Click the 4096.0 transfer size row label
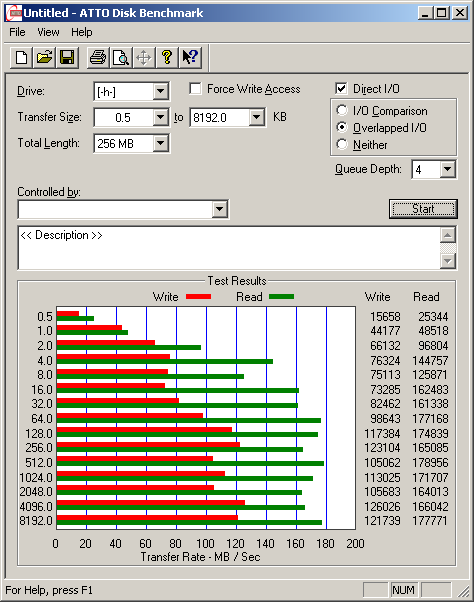Image resolution: width=474 pixels, height=602 pixels. point(36,506)
